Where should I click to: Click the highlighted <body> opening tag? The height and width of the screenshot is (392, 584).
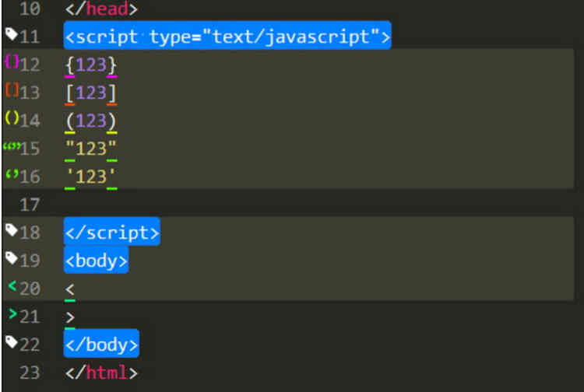96,260
